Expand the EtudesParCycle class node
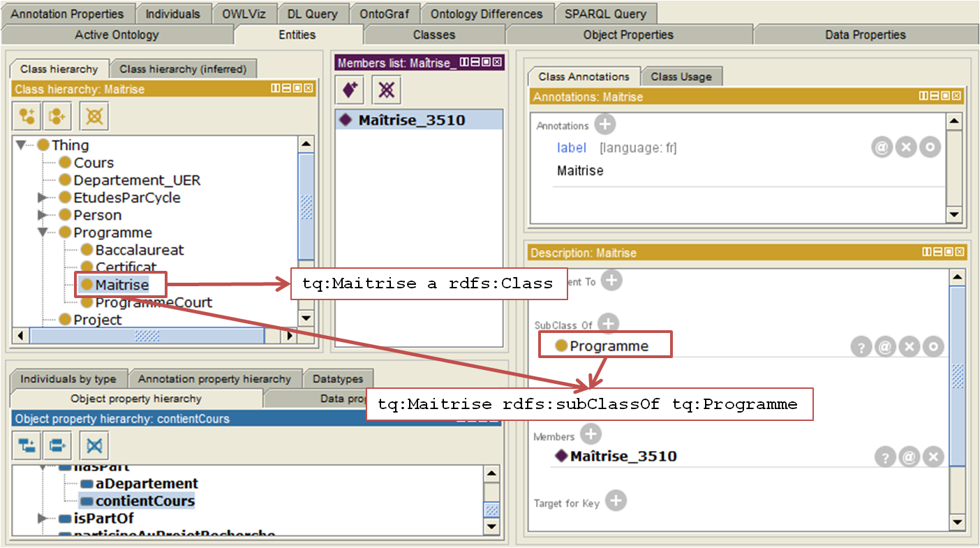Viewport: 980px width, 548px height. tap(43, 198)
